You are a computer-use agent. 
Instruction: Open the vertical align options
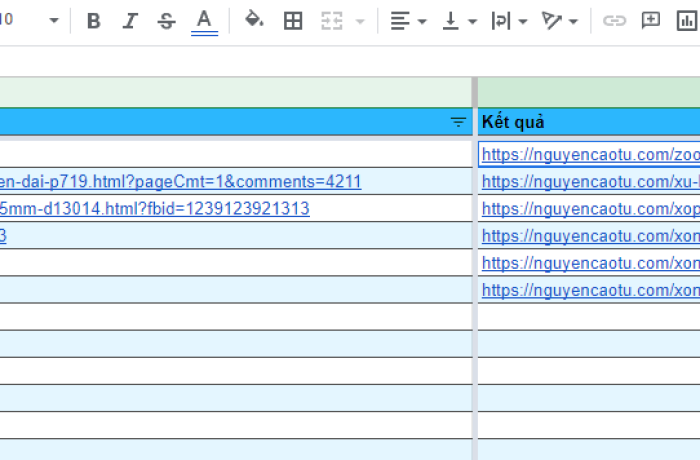[x=459, y=21]
